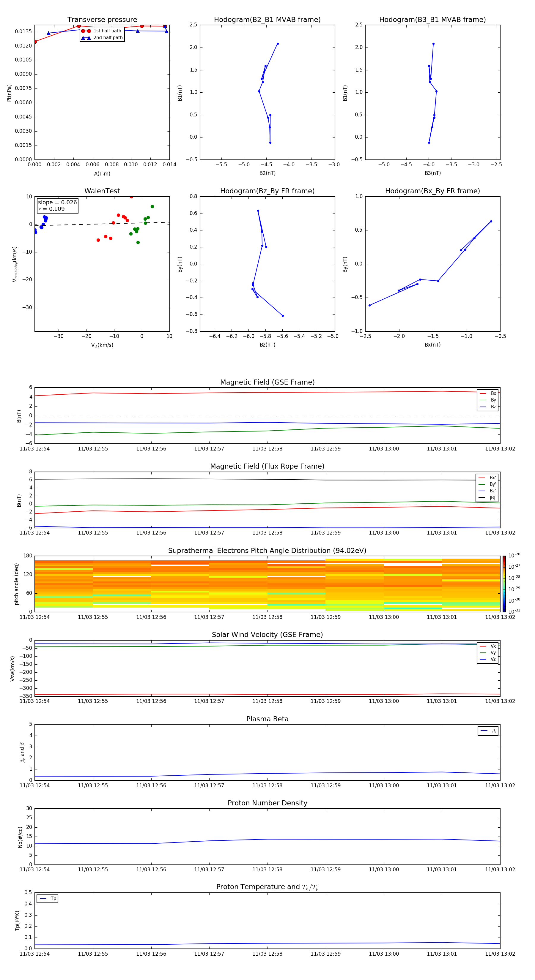Click the 'slope = 0.026' annotation
The width and height of the screenshot is (535, 980).
[x=57, y=203]
